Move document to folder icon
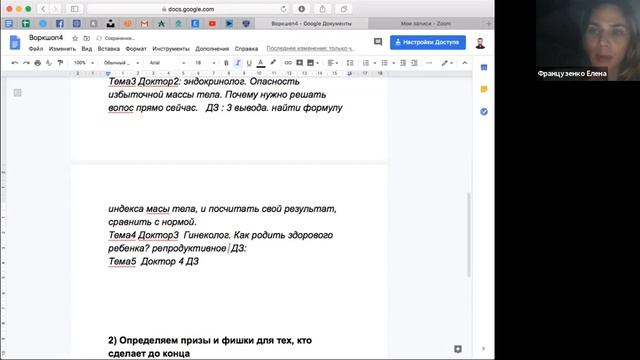640x360 pixels. tap(87, 38)
